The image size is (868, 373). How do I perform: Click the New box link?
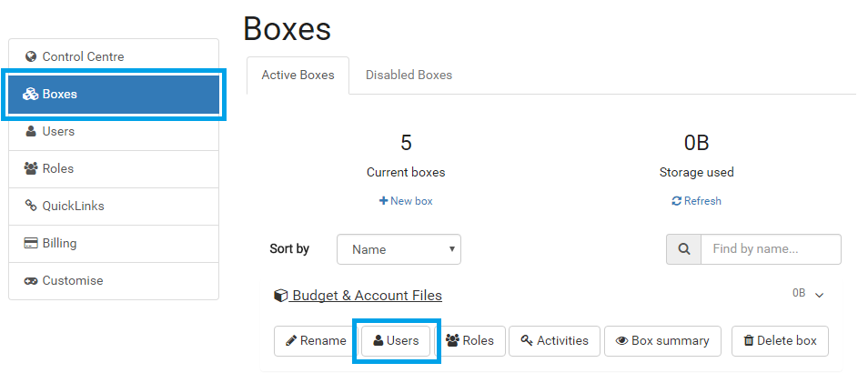[406, 201]
